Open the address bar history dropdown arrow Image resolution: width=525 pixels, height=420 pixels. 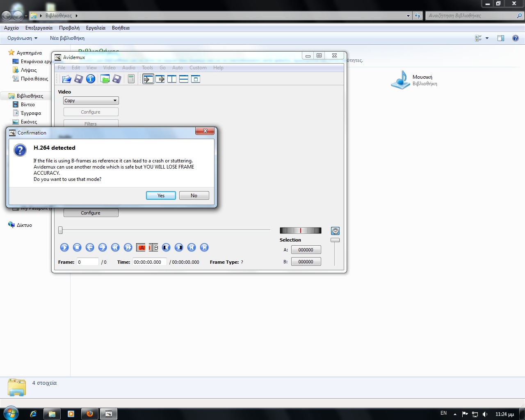(x=408, y=16)
